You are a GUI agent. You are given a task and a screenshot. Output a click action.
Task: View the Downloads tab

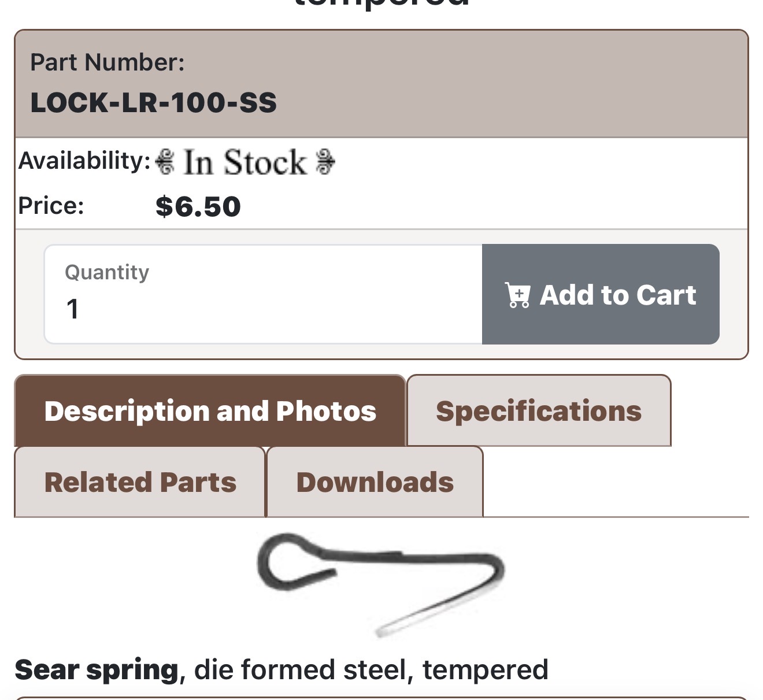[x=375, y=482]
